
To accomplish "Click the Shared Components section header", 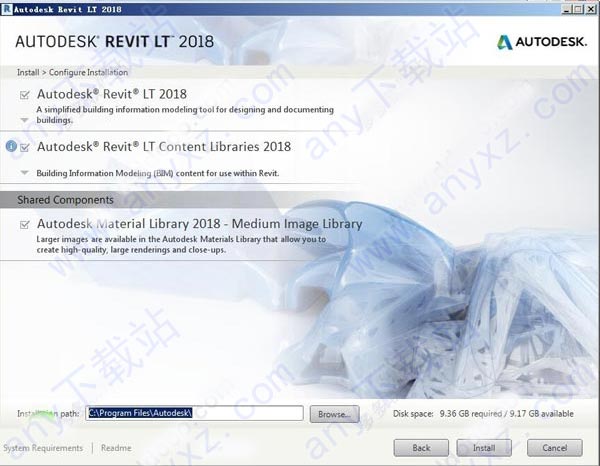I will pyautogui.click(x=65, y=200).
